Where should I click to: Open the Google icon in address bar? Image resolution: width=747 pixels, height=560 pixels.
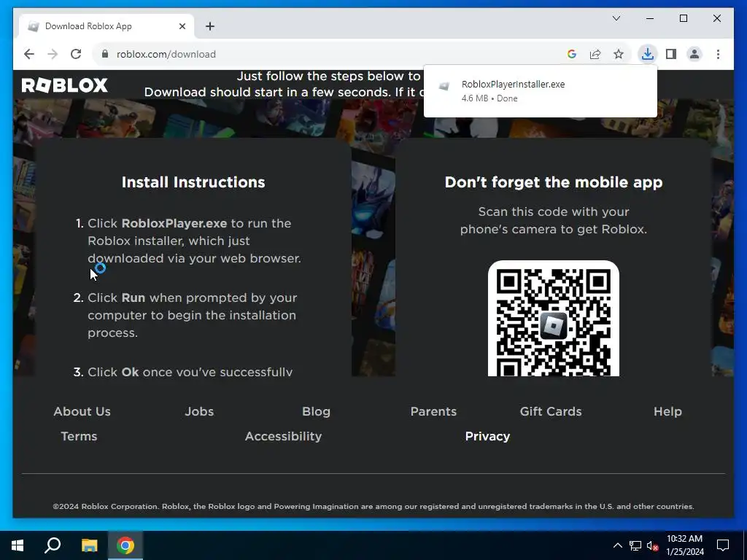(x=572, y=54)
